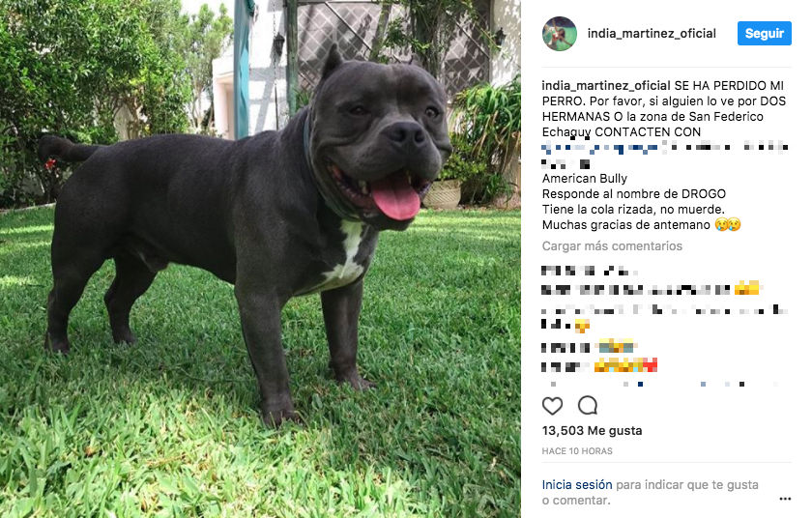Open the comment speech bubble icon
This screenshot has width=812, height=518.
tap(588, 406)
